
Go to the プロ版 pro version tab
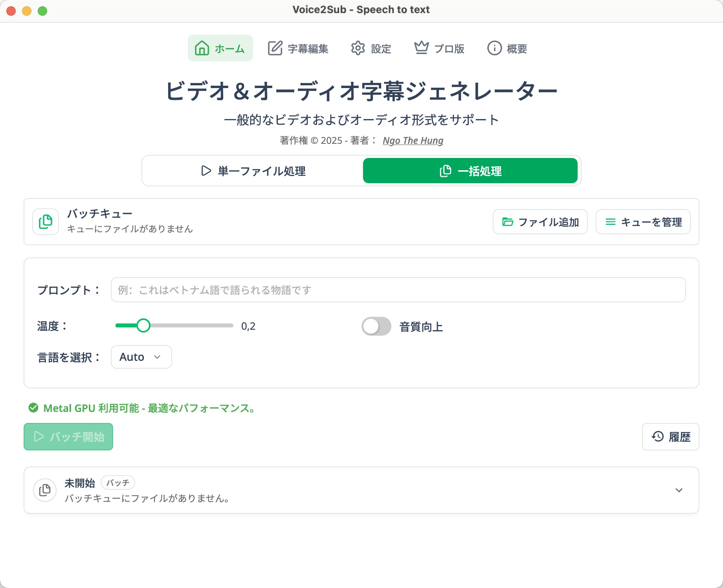tap(439, 48)
